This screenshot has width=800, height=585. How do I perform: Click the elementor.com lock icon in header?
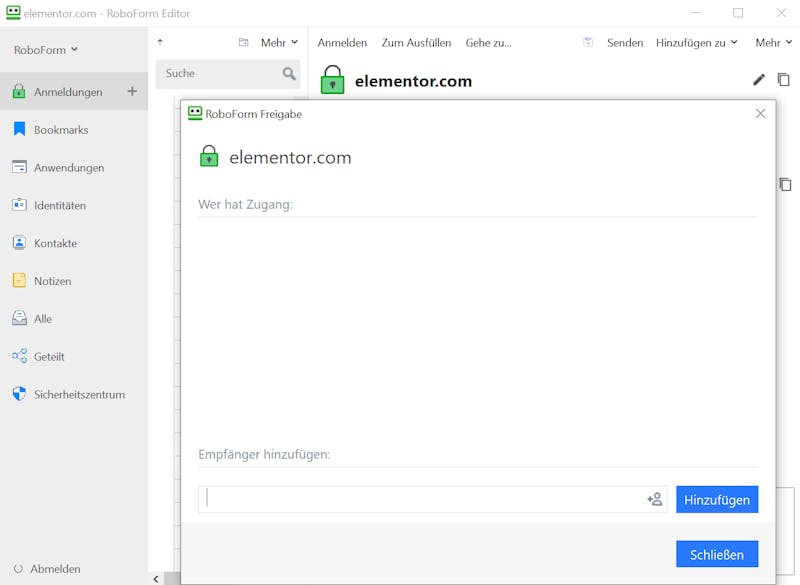(332, 80)
